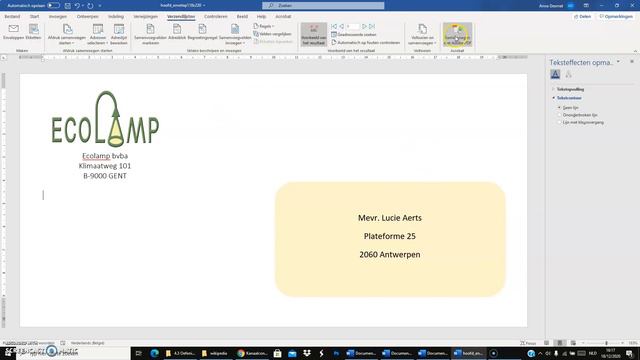640x360 pixels.
Task: Click the Redo icon
Action: click(x=90, y=6)
